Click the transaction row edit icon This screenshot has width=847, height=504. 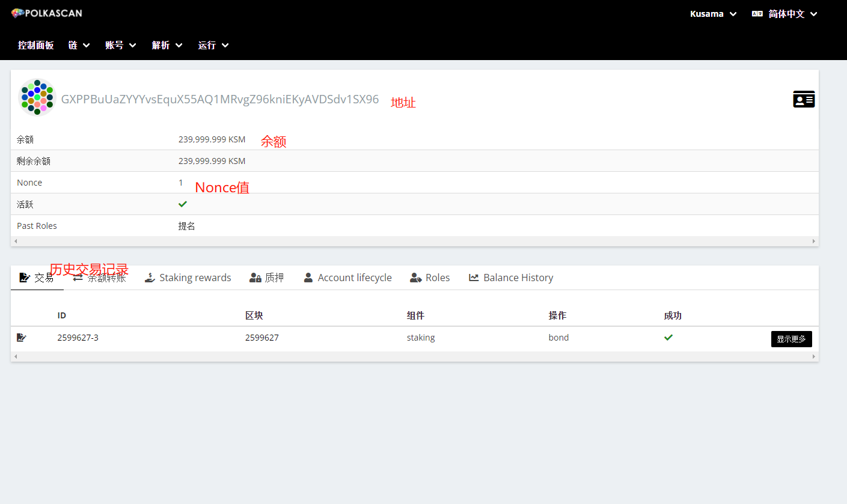22,338
